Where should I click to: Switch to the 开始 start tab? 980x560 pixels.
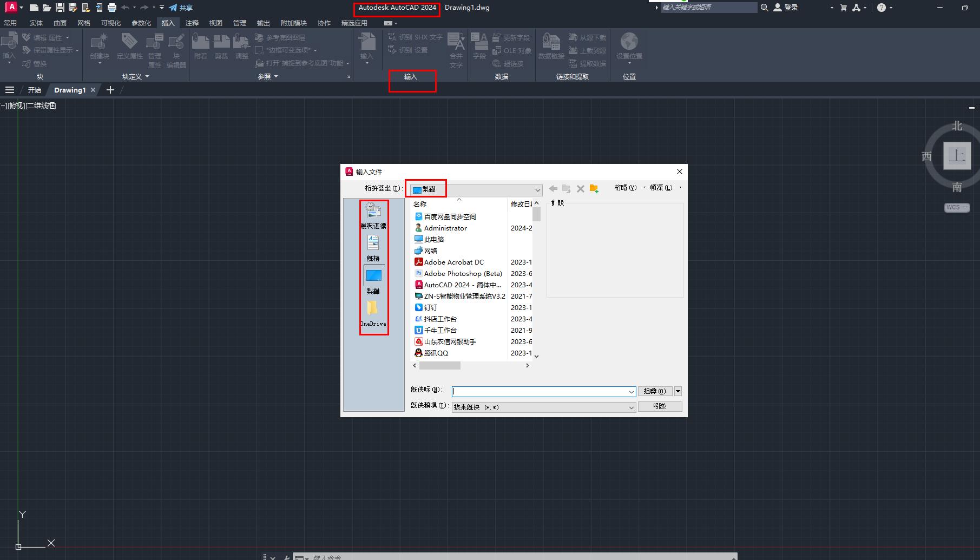[x=35, y=90]
